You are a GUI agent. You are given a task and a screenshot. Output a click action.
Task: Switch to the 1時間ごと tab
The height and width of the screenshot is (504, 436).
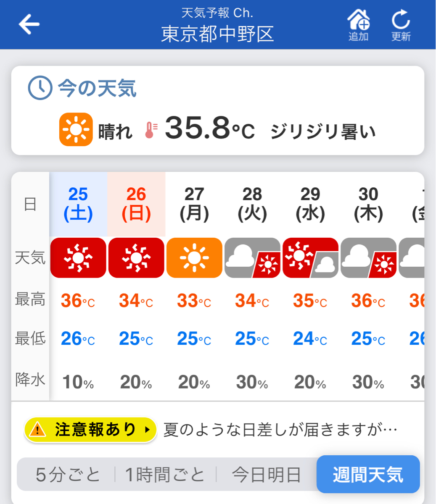pyautogui.click(x=165, y=475)
